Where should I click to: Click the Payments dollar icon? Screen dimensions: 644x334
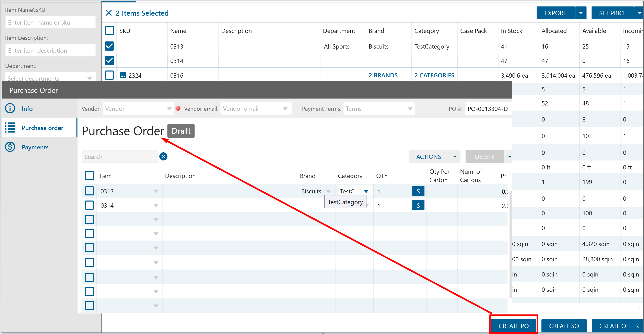(10, 147)
